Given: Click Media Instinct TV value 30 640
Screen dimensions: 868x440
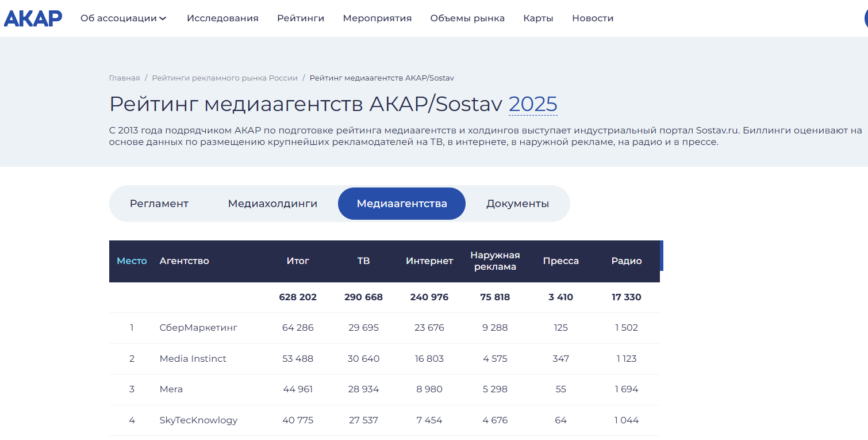Looking at the screenshot, I should [363, 359].
